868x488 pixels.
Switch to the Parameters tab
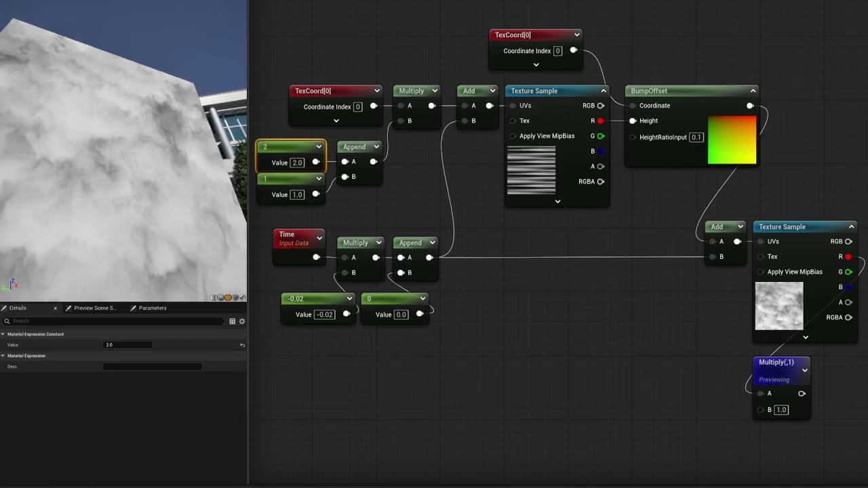[153, 308]
